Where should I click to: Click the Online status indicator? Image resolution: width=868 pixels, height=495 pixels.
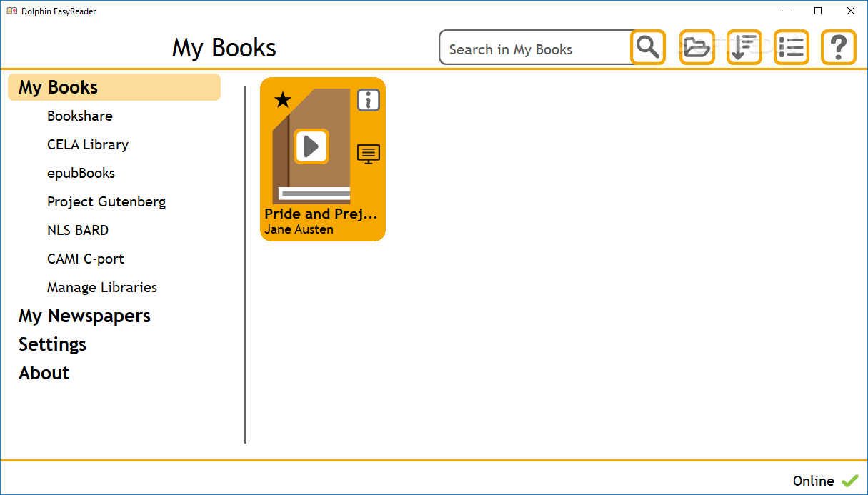[x=813, y=481]
